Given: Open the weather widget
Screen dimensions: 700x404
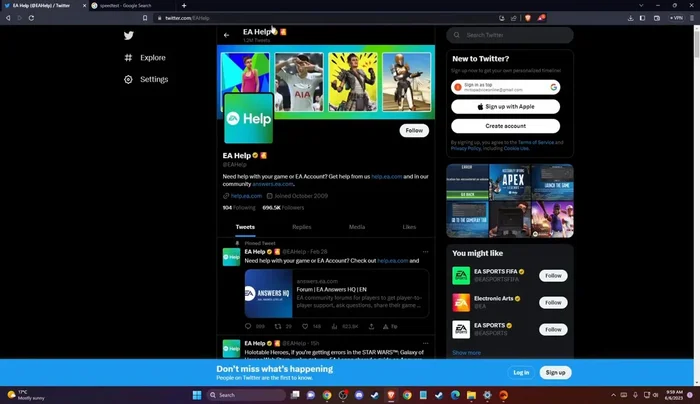Looking at the screenshot, I should click(x=26, y=395).
